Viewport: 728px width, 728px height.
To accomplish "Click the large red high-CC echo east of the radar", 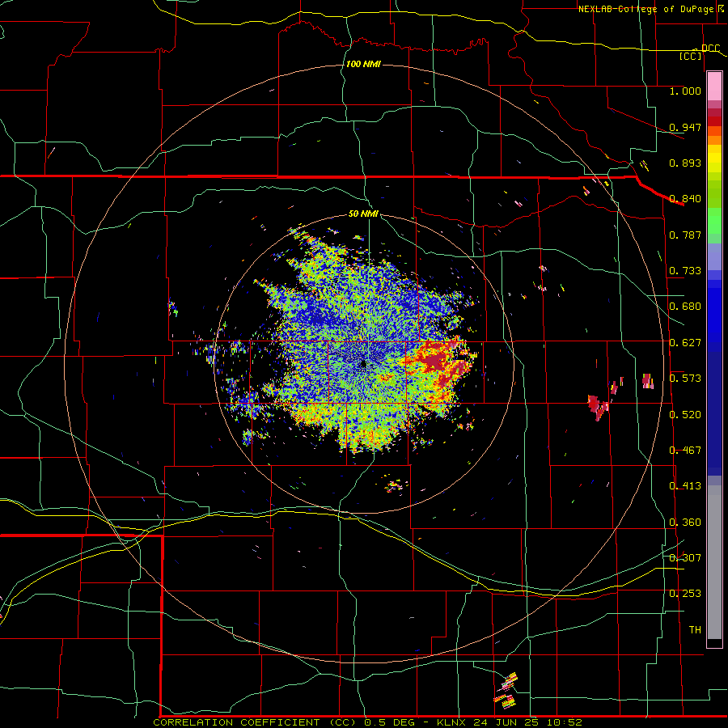I will click(x=437, y=362).
